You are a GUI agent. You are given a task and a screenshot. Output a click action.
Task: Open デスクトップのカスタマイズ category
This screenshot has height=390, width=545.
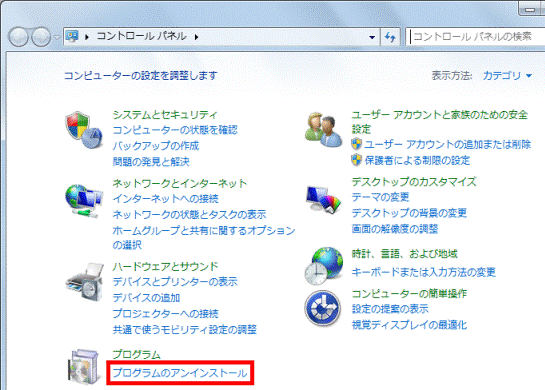point(414,181)
